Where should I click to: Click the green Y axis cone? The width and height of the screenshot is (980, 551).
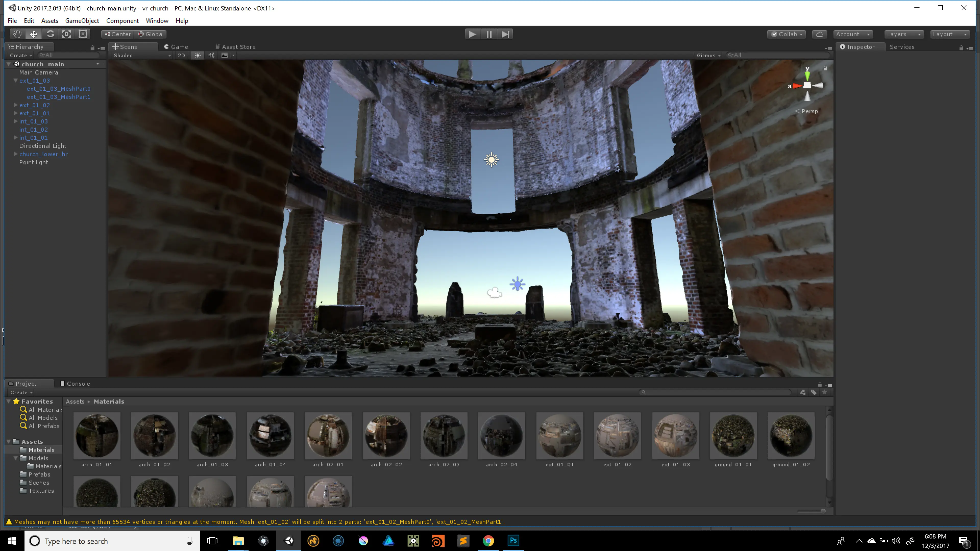tap(807, 75)
